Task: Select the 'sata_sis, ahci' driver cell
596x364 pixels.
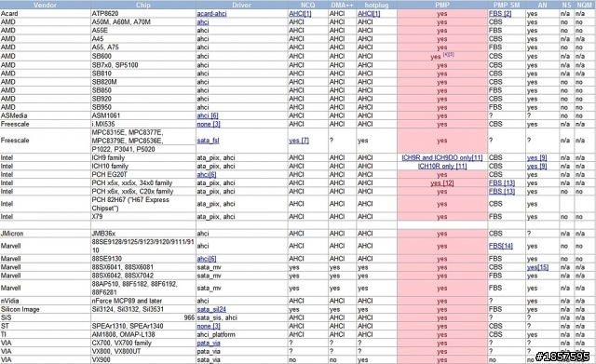Action: [x=242, y=318]
